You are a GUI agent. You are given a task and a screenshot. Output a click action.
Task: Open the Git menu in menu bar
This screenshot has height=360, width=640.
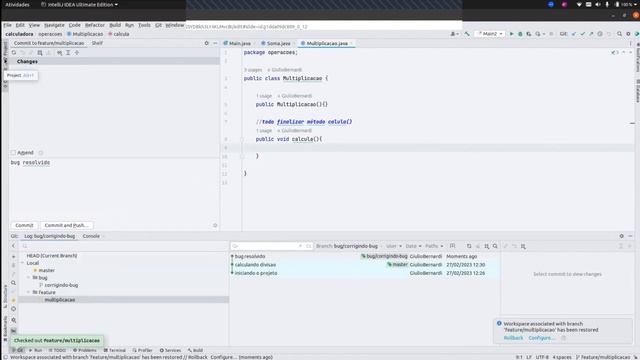pyautogui.click(x=158, y=25)
